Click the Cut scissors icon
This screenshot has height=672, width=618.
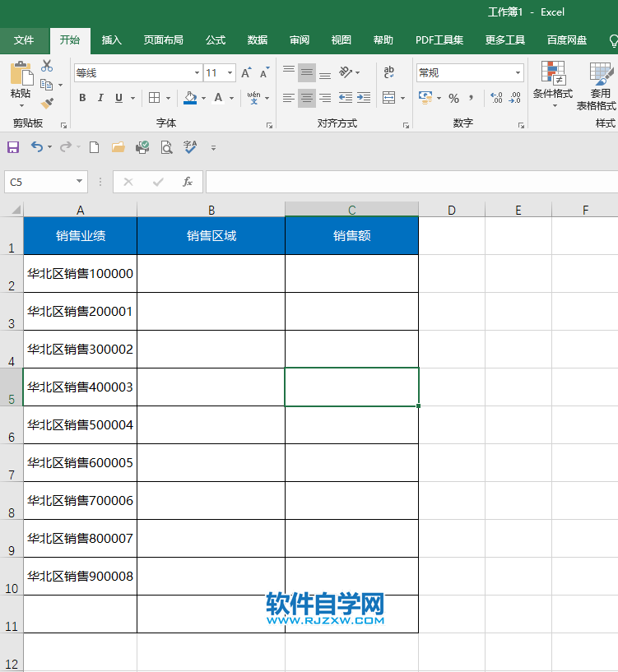coord(47,66)
